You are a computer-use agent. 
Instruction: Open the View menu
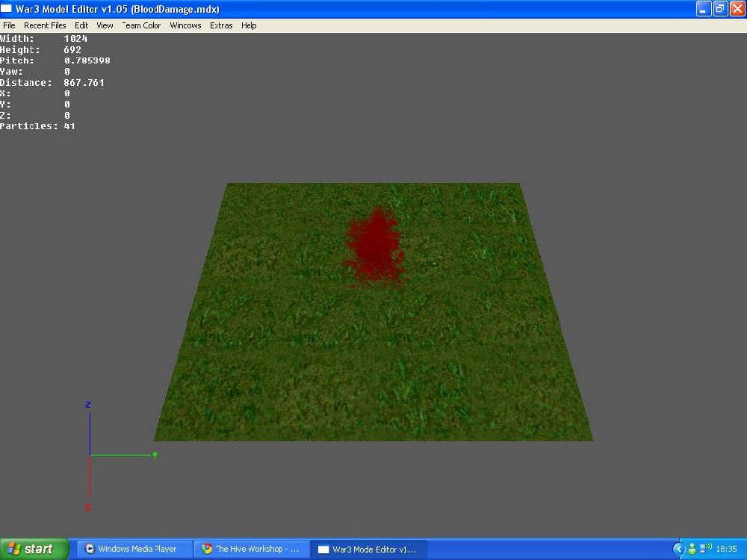(x=105, y=25)
